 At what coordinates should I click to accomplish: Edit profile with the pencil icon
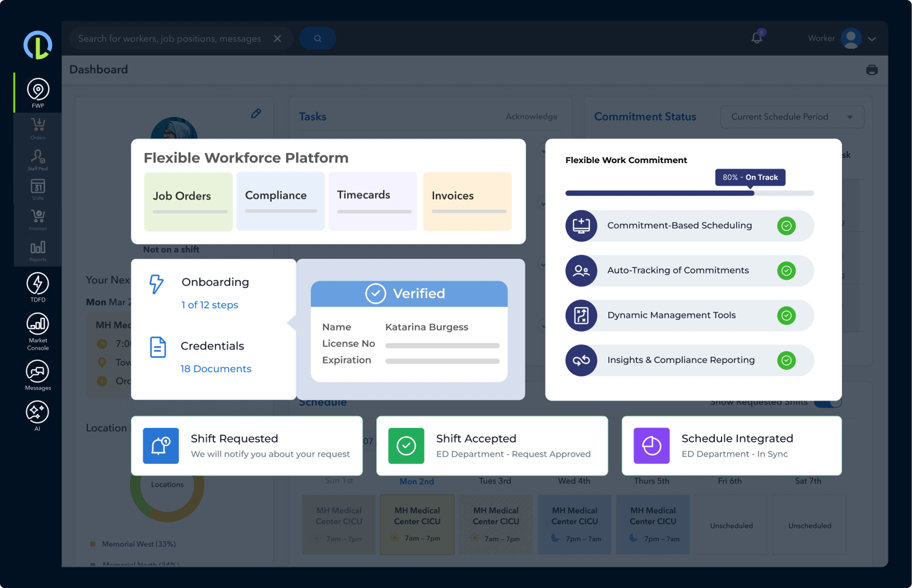click(256, 113)
